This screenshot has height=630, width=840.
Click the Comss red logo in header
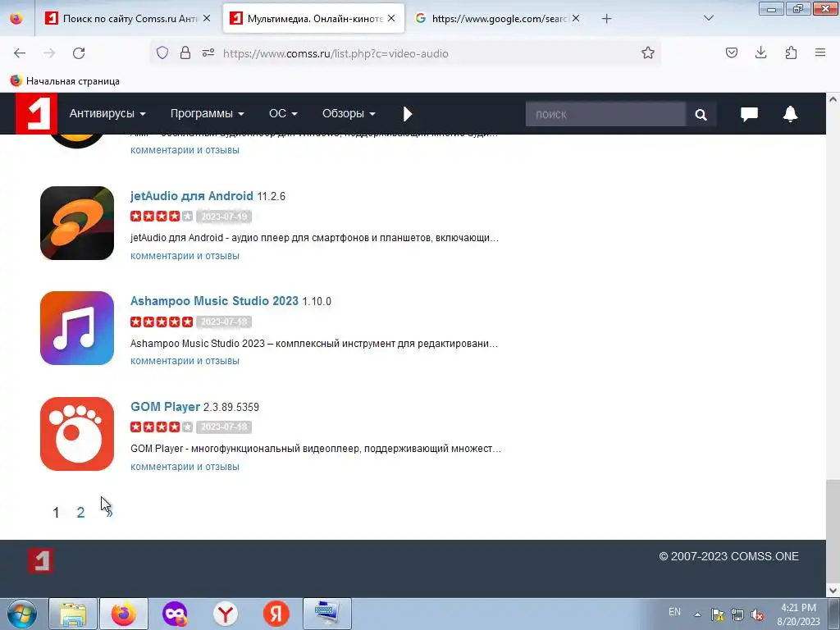[36, 113]
